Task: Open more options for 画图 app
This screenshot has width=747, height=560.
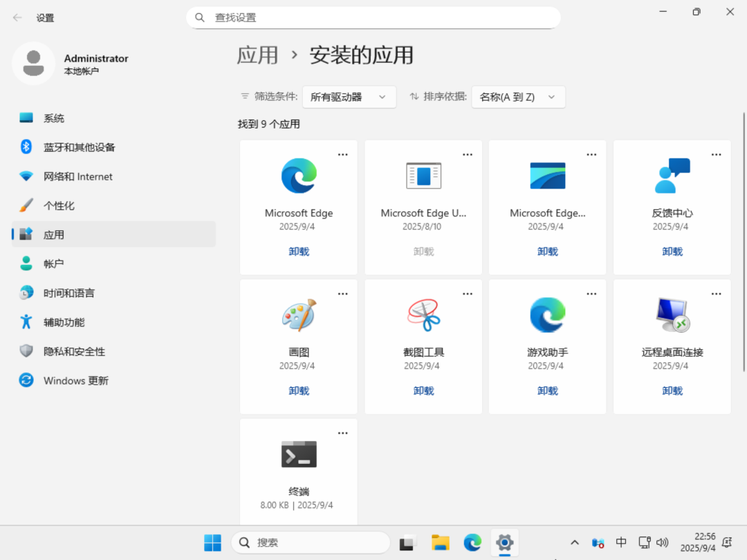Action: pyautogui.click(x=342, y=294)
